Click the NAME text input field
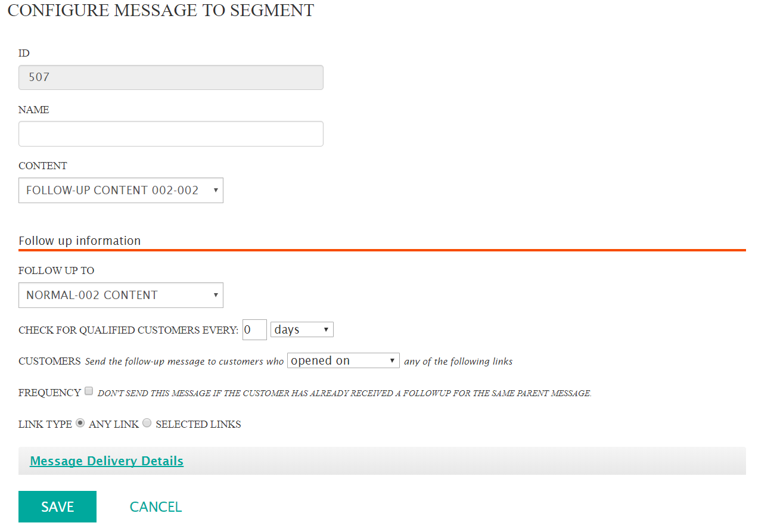 170,134
